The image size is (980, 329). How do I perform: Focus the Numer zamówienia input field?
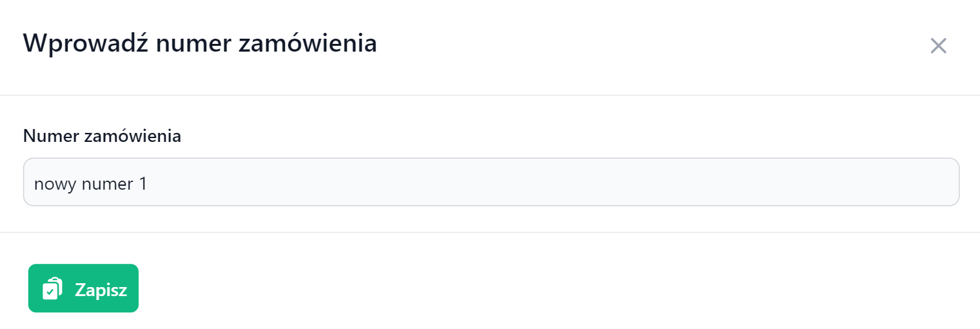tap(490, 183)
